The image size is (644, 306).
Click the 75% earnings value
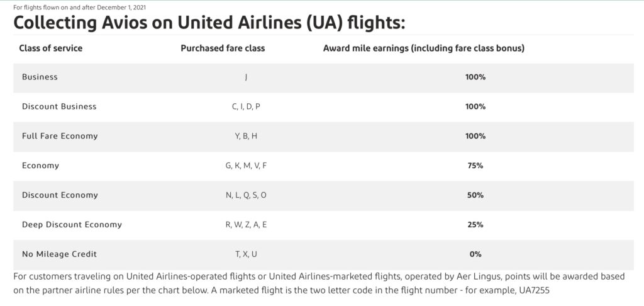click(x=475, y=166)
